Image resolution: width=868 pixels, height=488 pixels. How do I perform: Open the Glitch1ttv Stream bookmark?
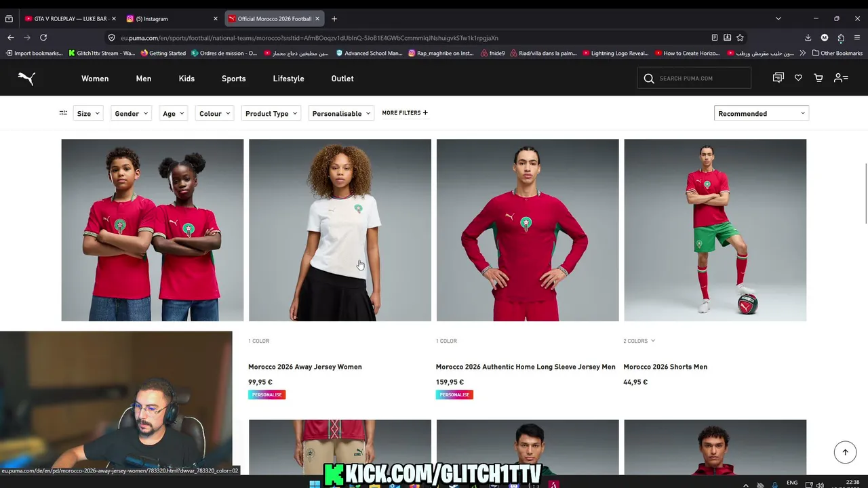coord(102,54)
